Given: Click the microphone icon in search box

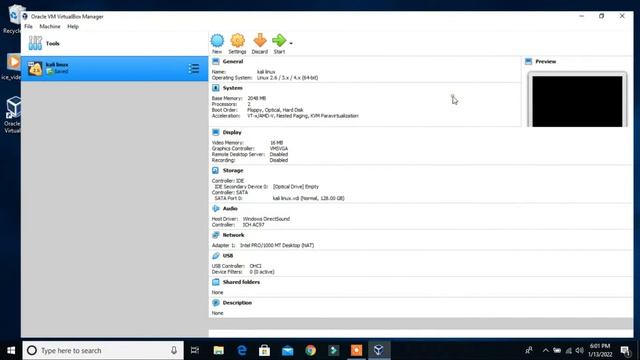Looking at the screenshot, I should (x=174, y=350).
